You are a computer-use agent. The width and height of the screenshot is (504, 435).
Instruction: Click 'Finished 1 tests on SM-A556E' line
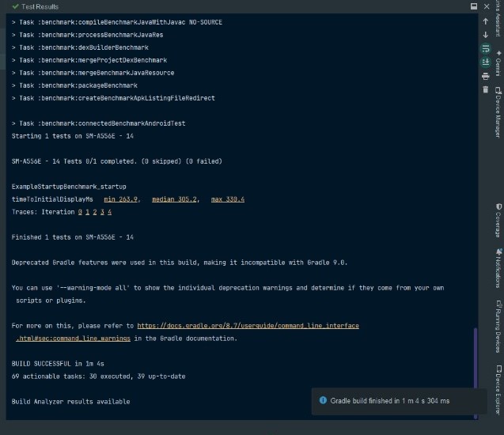click(x=72, y=237)
